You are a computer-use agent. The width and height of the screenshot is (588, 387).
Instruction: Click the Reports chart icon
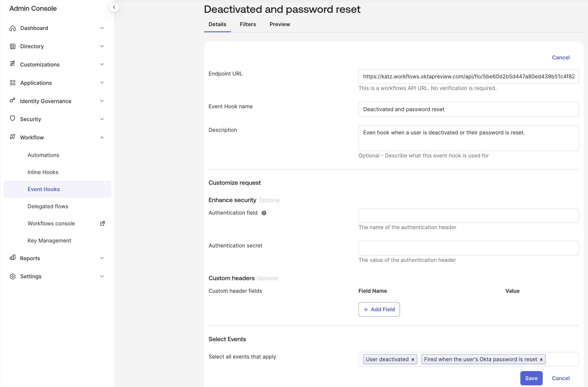click(13, 258)
